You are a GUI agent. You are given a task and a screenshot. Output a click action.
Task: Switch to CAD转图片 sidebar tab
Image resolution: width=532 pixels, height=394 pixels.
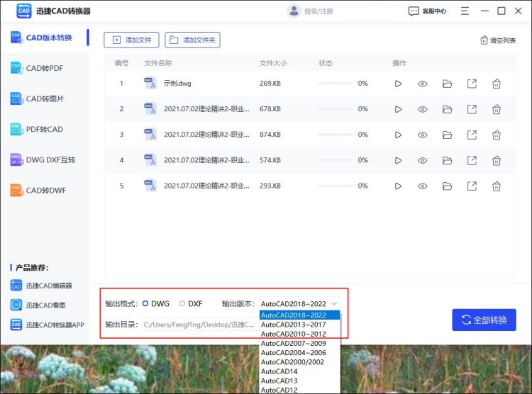(45, 98)
